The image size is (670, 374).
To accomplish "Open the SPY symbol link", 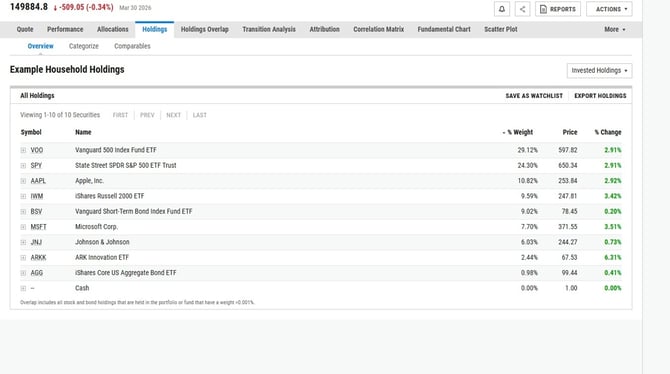I will pyautogui.click(x=36, y=165).
